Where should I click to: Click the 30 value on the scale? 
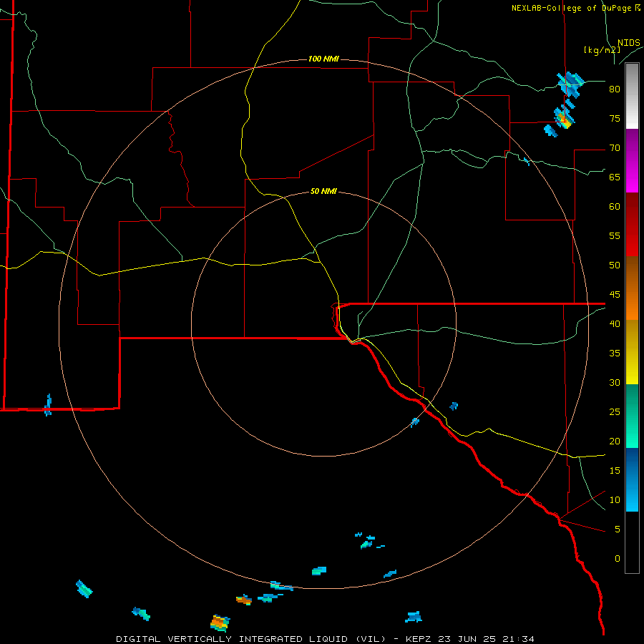pyautogui.click(x=615, y=382)
